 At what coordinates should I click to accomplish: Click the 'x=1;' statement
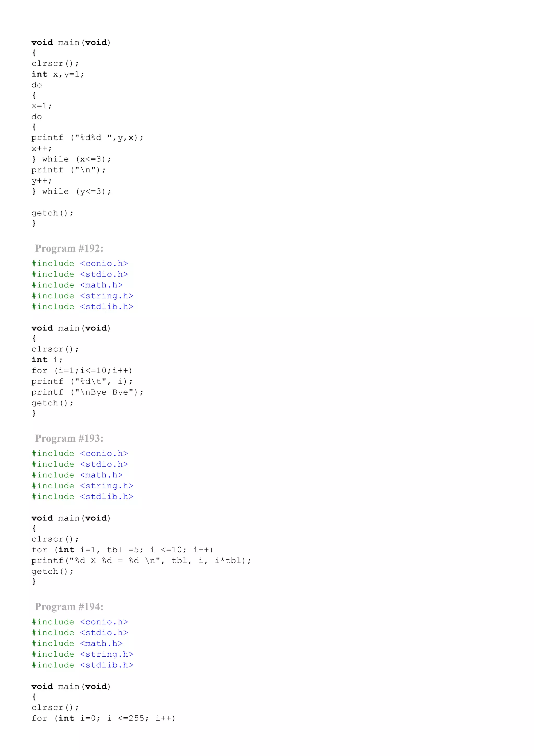(x=42, y=106)
